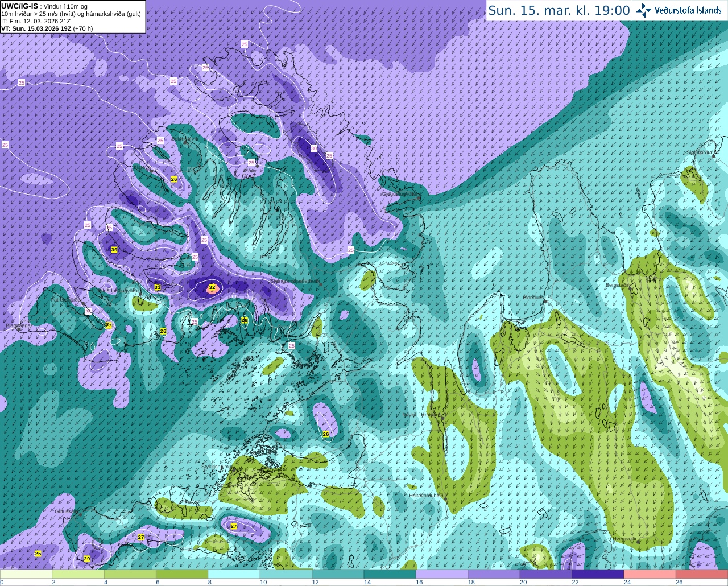728x586 pixels.
Task: Pick the deeper purple 20–22 legend swatch
Action: 547,574
